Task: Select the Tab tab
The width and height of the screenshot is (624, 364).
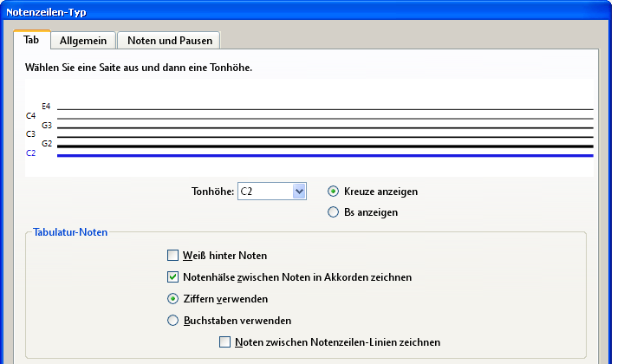Action: 31,40
